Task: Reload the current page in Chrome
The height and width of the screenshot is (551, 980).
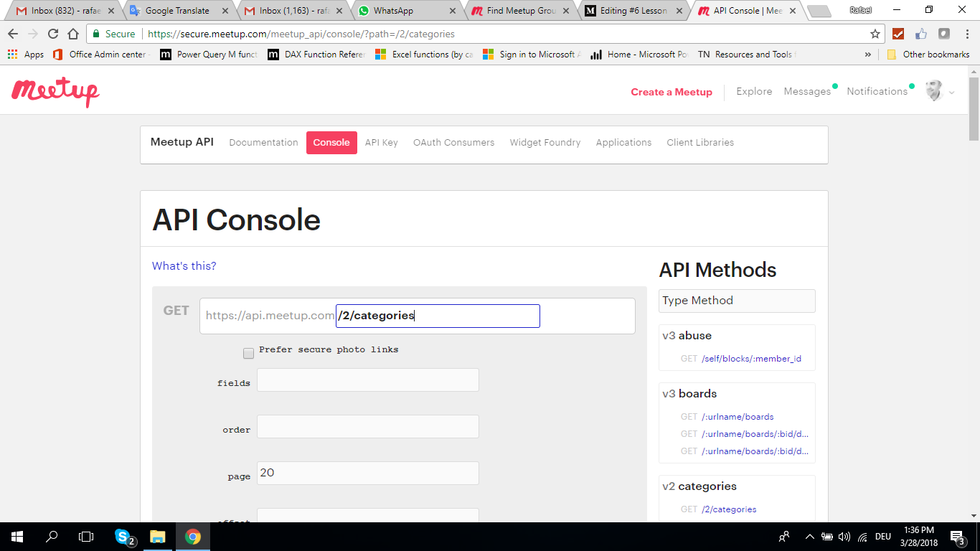Action: coord(52,34)
